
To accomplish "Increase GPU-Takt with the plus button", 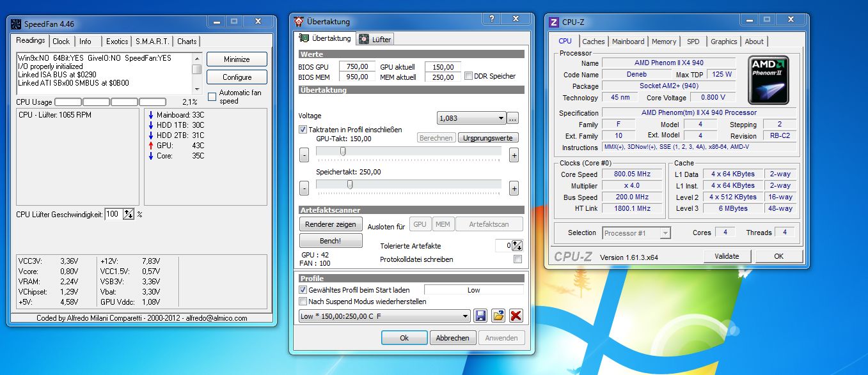I will 514,155.
